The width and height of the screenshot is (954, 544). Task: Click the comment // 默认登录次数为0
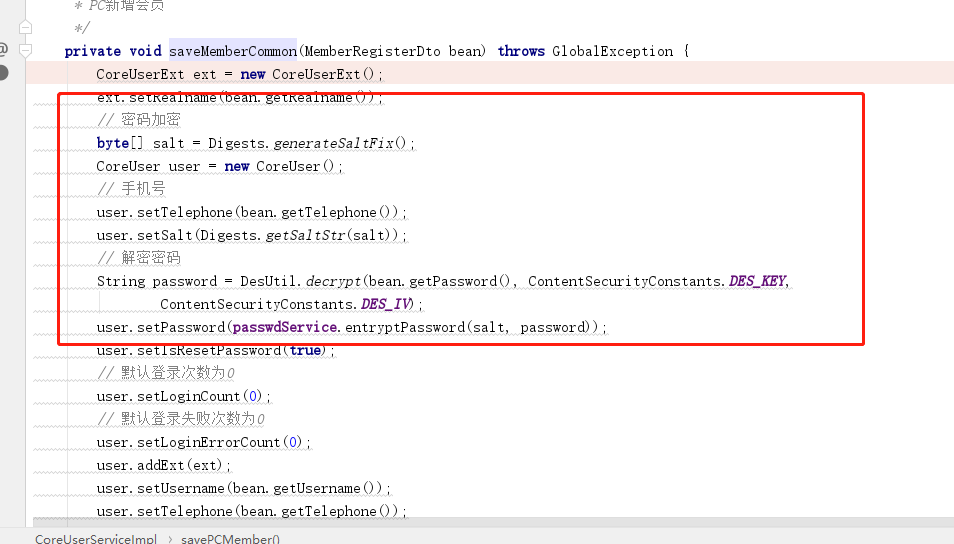click(165, 373)
